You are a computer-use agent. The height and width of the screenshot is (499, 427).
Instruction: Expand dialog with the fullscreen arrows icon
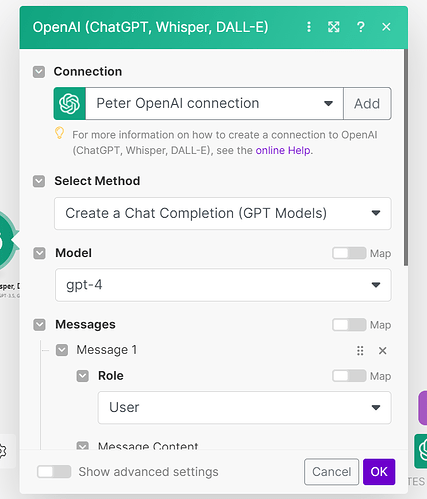tap(334, 27)
